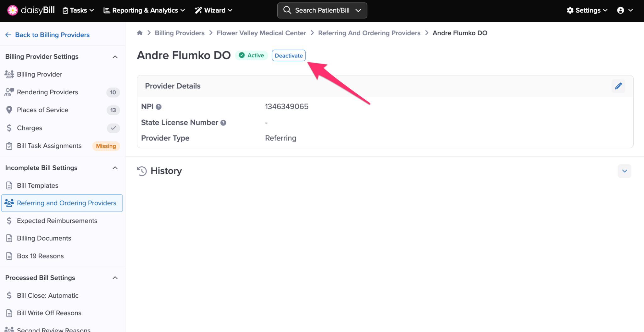Click the back arrow to Billing Providers
This screenshot has width=644, height=332.
tap(8, 35)
